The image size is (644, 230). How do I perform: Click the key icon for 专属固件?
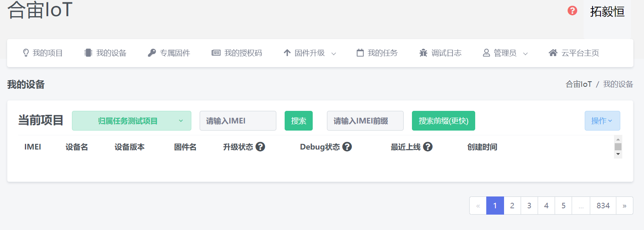[x=152, y=53]
